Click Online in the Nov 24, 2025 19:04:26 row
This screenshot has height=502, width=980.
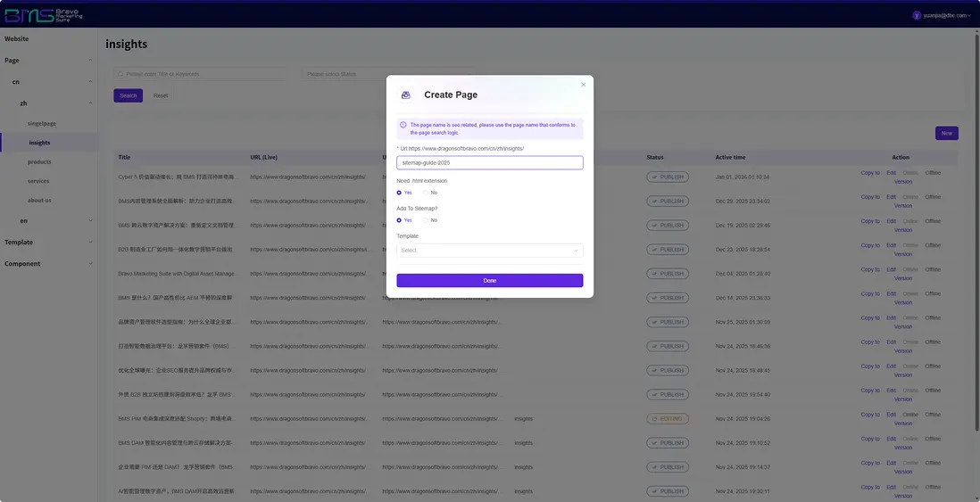pos(910,415)
